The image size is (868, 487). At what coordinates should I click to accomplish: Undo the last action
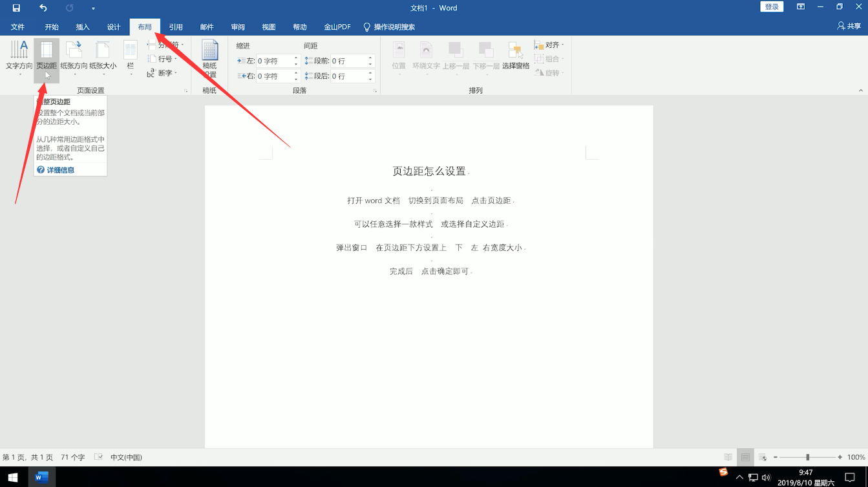coord(43,8)
